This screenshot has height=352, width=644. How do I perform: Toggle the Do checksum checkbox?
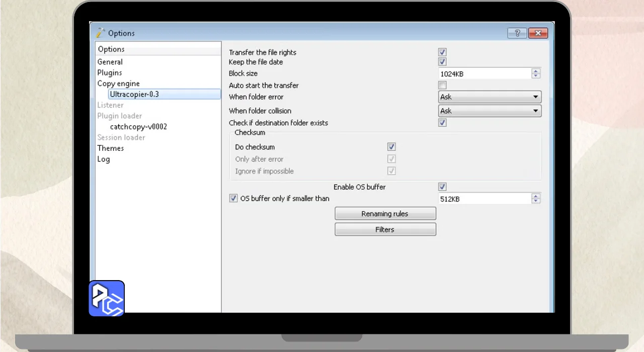[391, 147]
